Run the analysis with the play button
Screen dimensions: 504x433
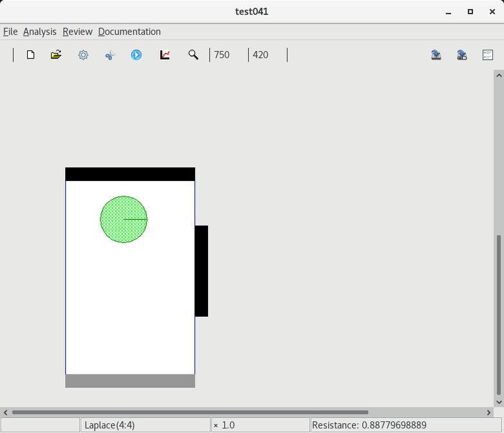pyautogui.click(x=137, y=55)
